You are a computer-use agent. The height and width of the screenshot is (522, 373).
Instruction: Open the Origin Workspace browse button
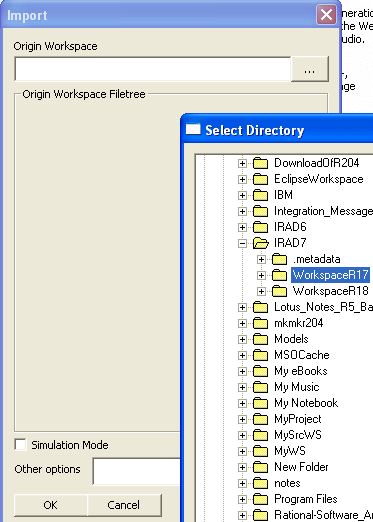click(310, 69)
